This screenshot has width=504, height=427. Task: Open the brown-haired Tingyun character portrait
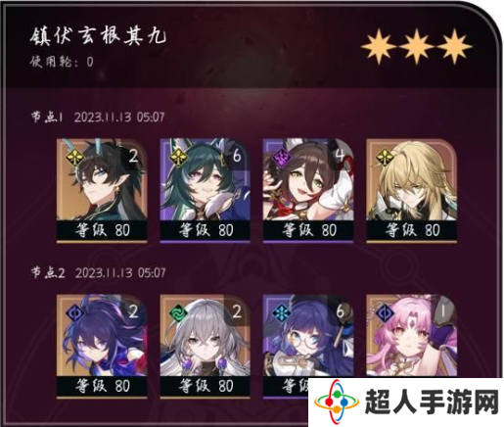(308, 191)
